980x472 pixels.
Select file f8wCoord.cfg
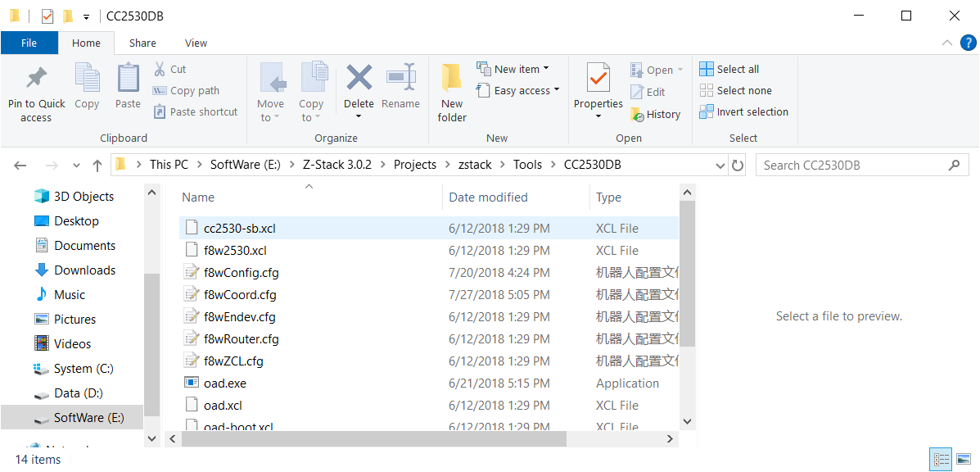[x=240, y=295]
